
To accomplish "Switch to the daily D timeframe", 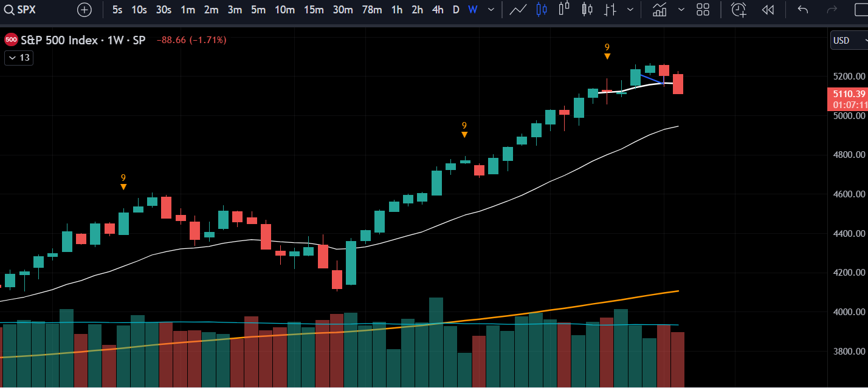I will coord(456,10).
